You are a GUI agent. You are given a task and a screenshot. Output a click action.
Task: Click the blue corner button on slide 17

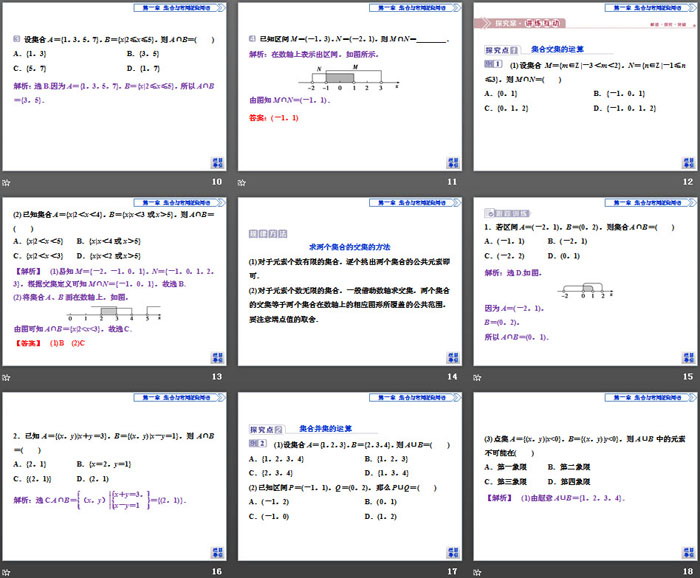[452, 552]
